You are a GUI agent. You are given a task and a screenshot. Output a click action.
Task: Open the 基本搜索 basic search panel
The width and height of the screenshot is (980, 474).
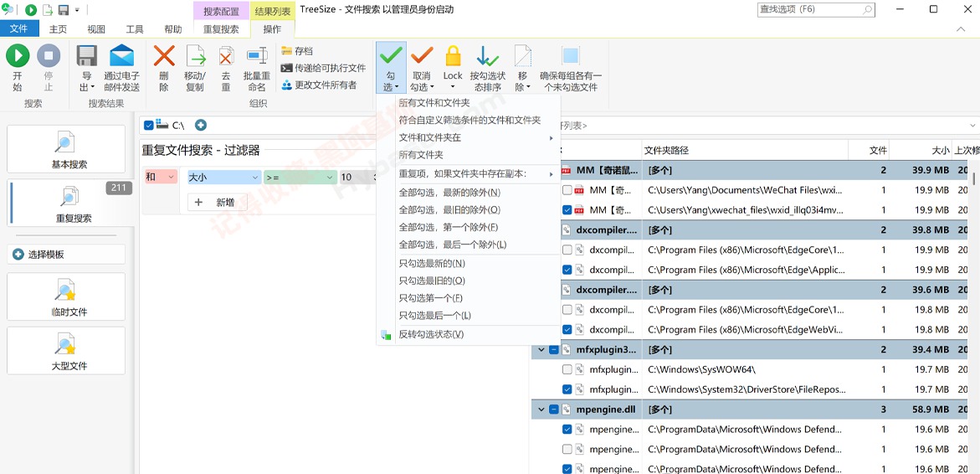66,149
